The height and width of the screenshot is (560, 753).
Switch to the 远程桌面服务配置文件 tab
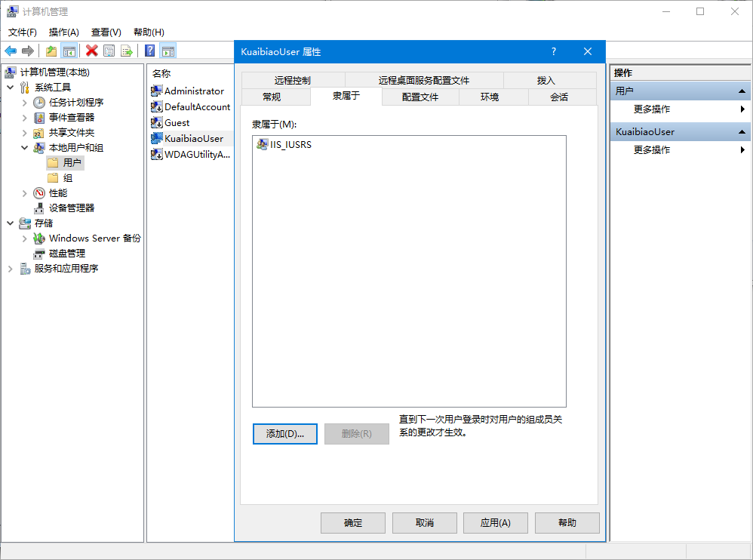click(424, 80)
